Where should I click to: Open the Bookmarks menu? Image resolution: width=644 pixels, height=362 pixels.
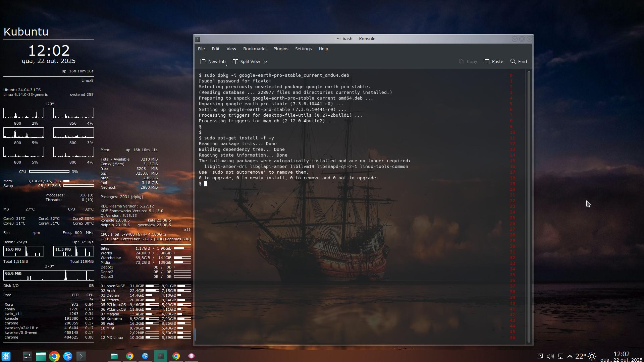(255, 49)
